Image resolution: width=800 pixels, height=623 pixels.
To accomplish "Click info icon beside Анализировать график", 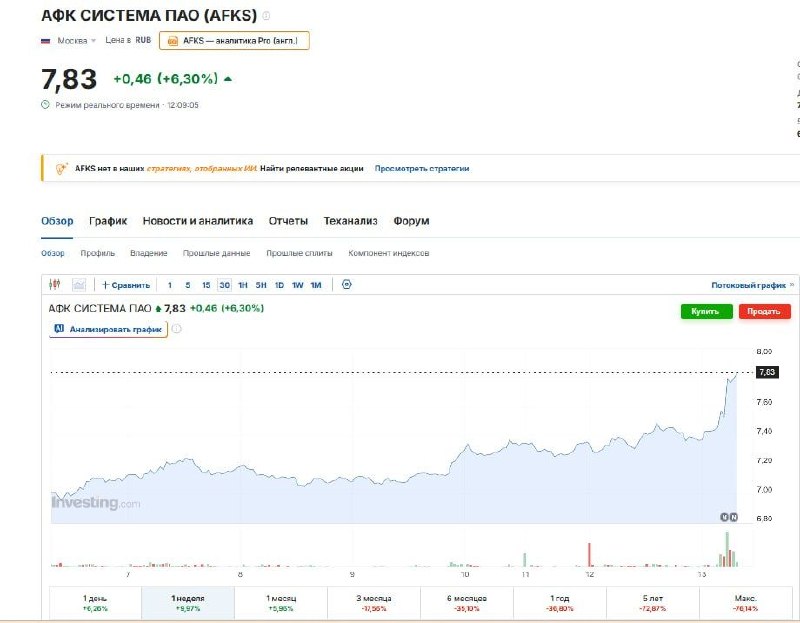I will pos(177,329).
